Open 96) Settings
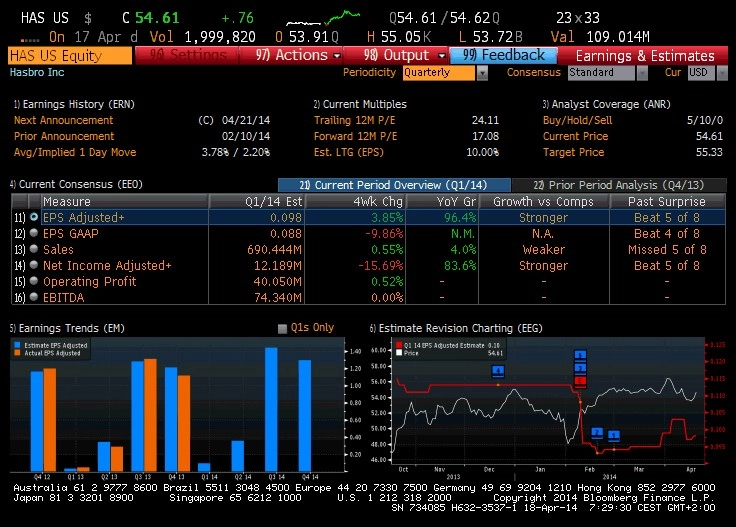This screenshot has height=527, width=736. 187,55
